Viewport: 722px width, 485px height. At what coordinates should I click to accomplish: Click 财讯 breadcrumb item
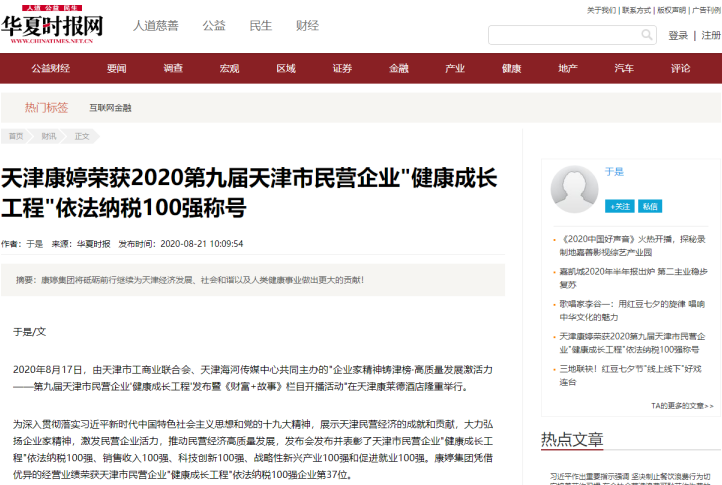click(49, 136)
